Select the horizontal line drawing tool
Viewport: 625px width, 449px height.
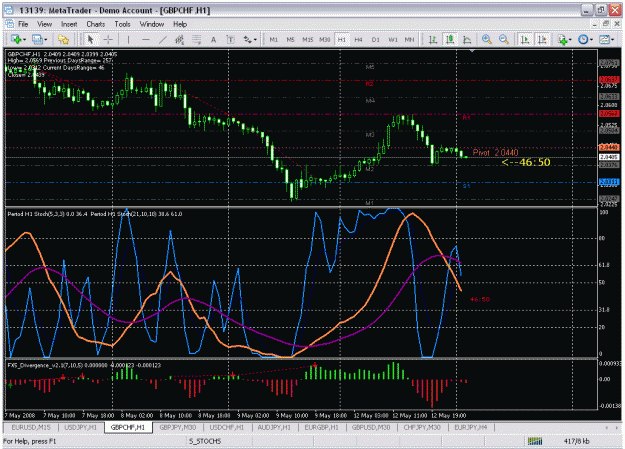145,39
